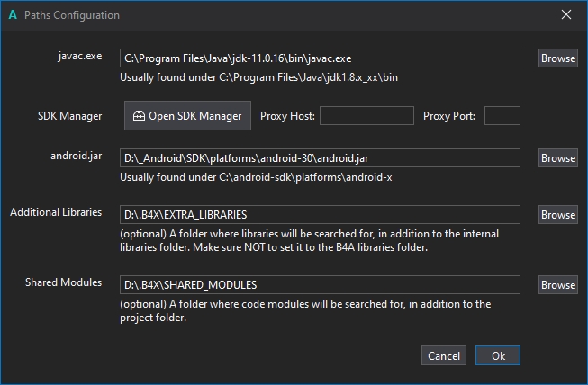Click the Shared Modules label

coord(64,282)
